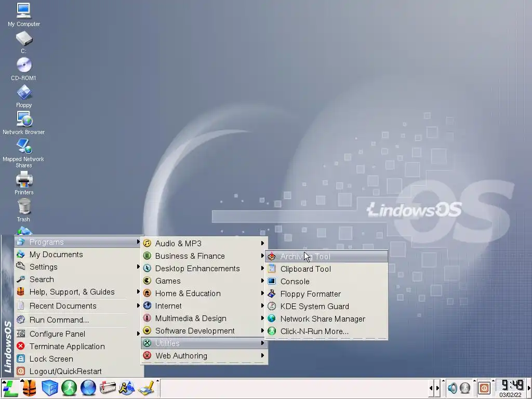Open the C: drive icon
532x399 pixels.
point(24,42)
